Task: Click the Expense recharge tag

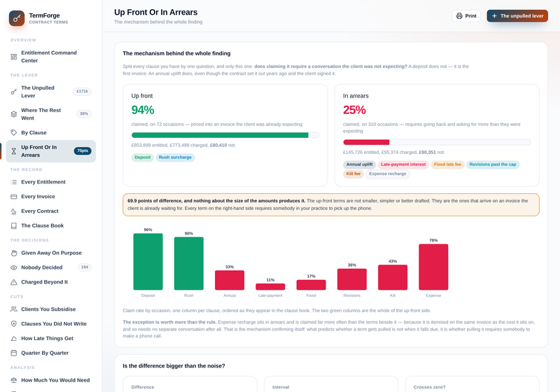Action: click(x=388, y=174)
